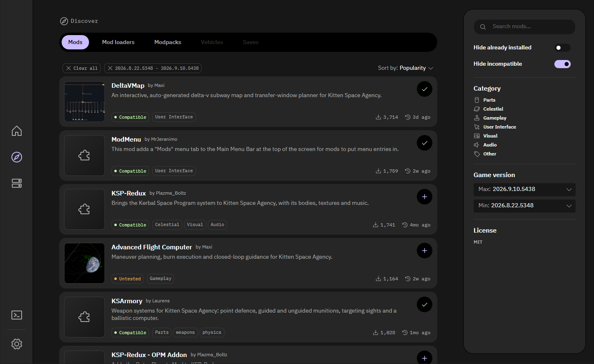This screenshot has width=594, height=364.
Task: Open the Min game version dropdown
Action: [x=525, y=206]
